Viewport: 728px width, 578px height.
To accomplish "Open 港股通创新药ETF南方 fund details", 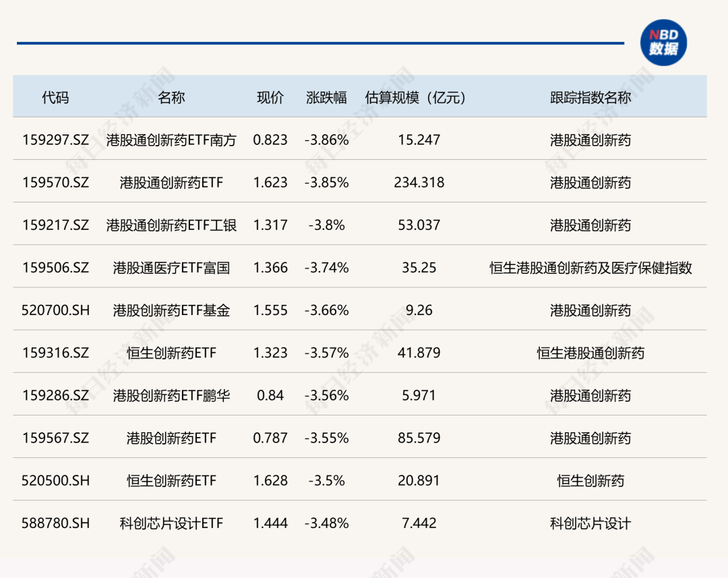I will (171, 140).
